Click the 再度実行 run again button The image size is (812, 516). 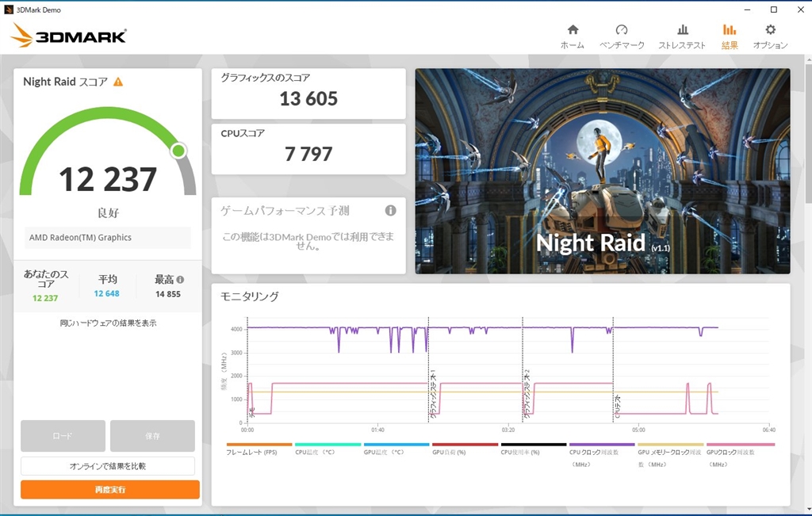pyautogui.click(x=109, y=490)
